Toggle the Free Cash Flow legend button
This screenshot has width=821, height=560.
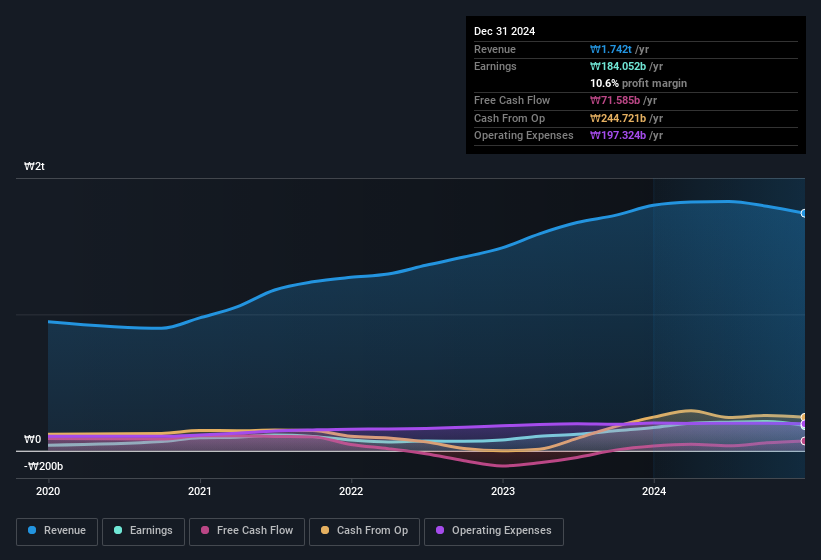coord(247,531)
